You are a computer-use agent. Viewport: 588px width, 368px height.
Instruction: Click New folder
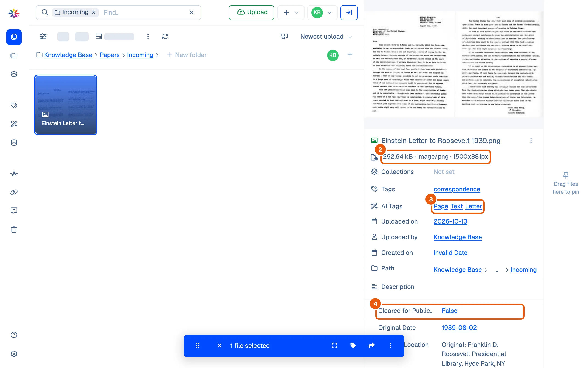(187, 55)
